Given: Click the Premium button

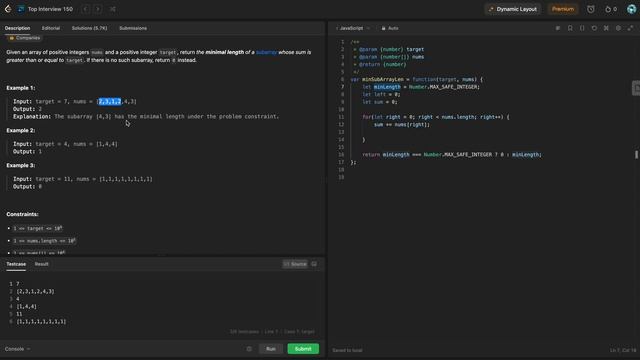Looking at the screenshot, I should point(562,9).
